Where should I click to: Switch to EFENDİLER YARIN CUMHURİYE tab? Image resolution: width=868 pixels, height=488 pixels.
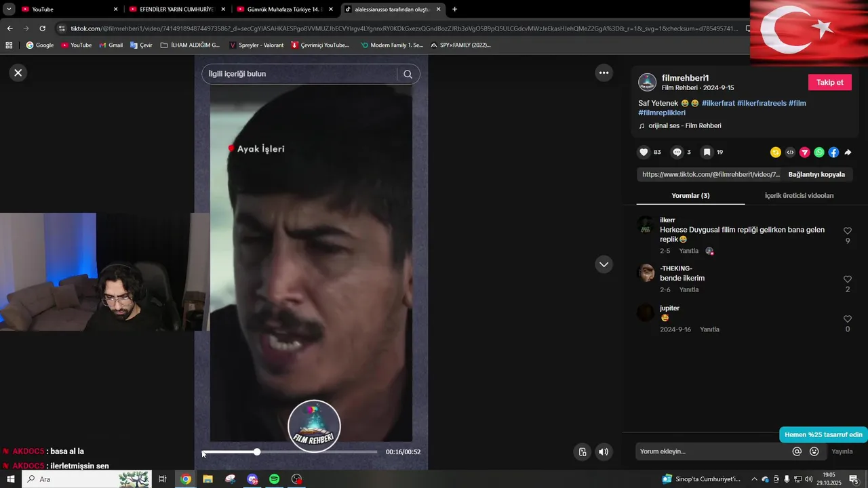[x=176, y=9]
